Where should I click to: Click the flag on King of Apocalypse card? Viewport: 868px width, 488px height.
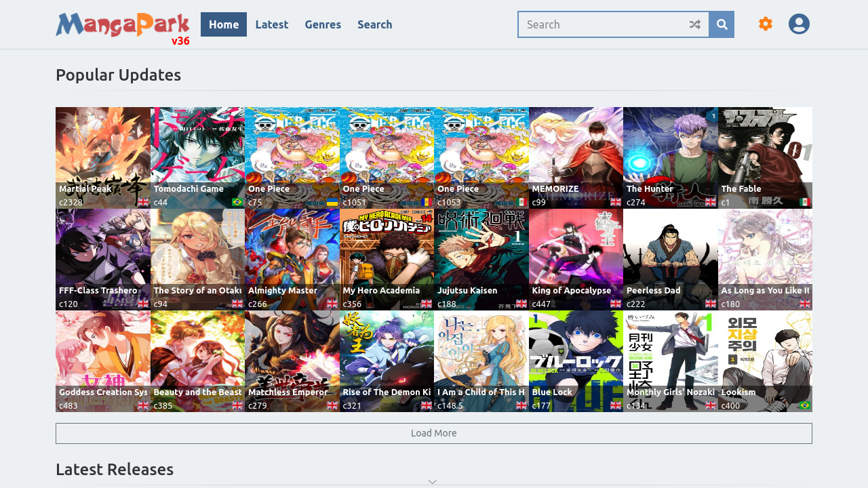[616, 304]
